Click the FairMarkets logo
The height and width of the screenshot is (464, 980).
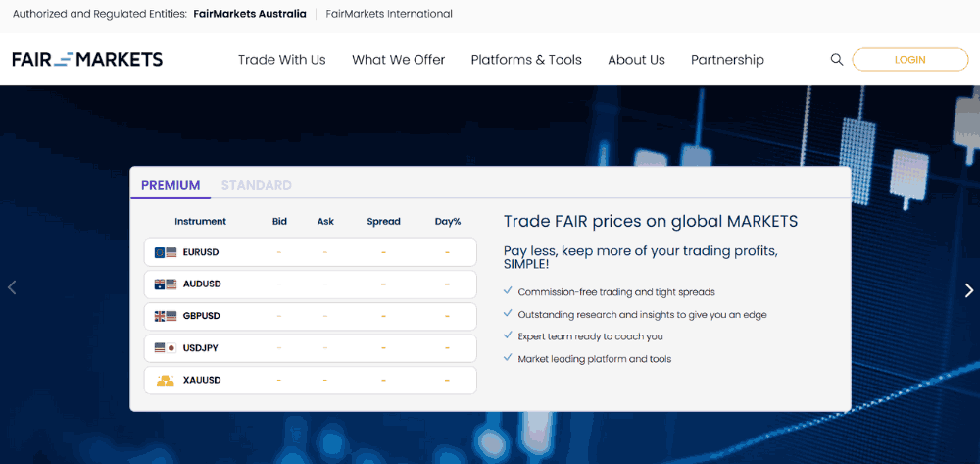[87, 60]
